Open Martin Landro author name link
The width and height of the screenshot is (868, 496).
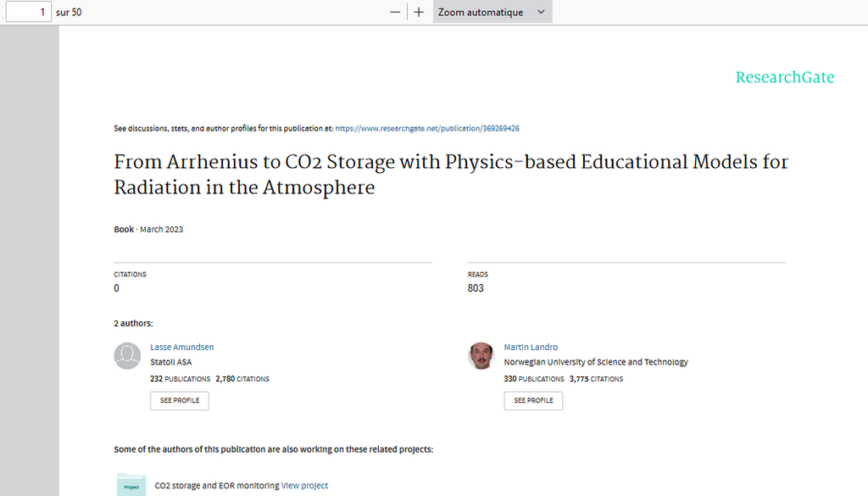click(531, 347)
